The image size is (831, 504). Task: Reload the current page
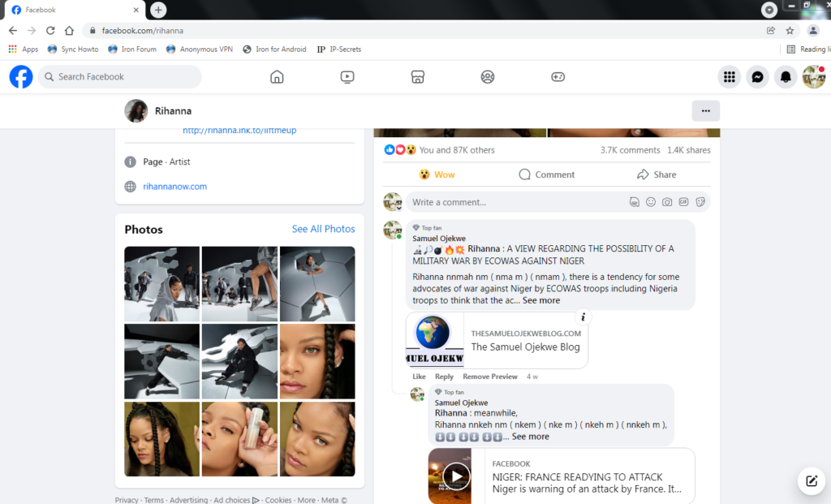pyautogui.click(x=50, y=30)
